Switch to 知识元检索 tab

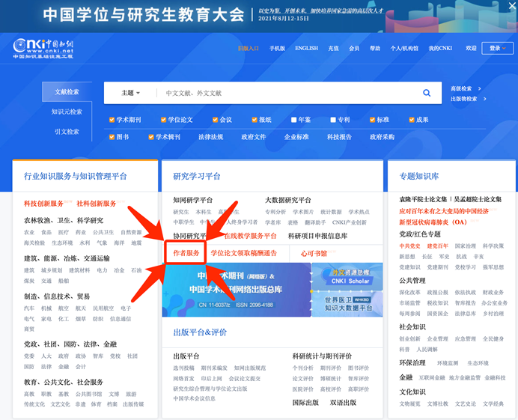coord(67,112)
